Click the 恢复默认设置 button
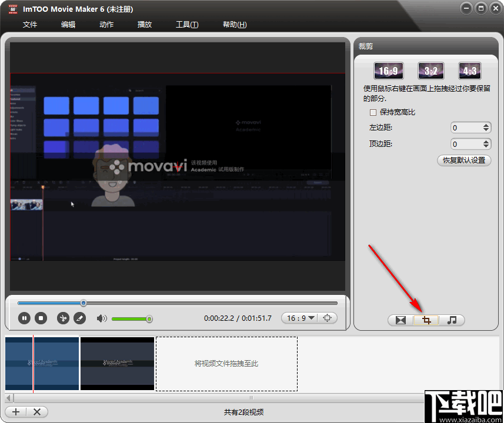This screenshot has width=504, height=423. pyautogui.click(x=464, y=160)
